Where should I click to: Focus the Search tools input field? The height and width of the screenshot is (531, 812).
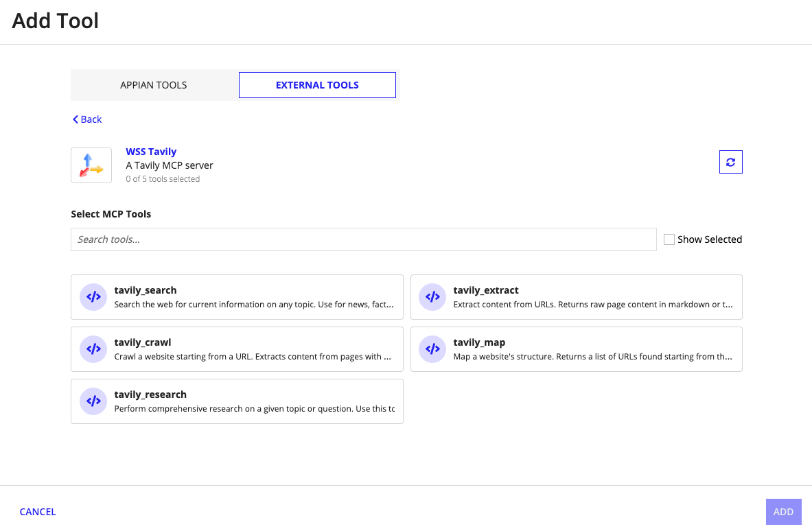coord(364,239)
